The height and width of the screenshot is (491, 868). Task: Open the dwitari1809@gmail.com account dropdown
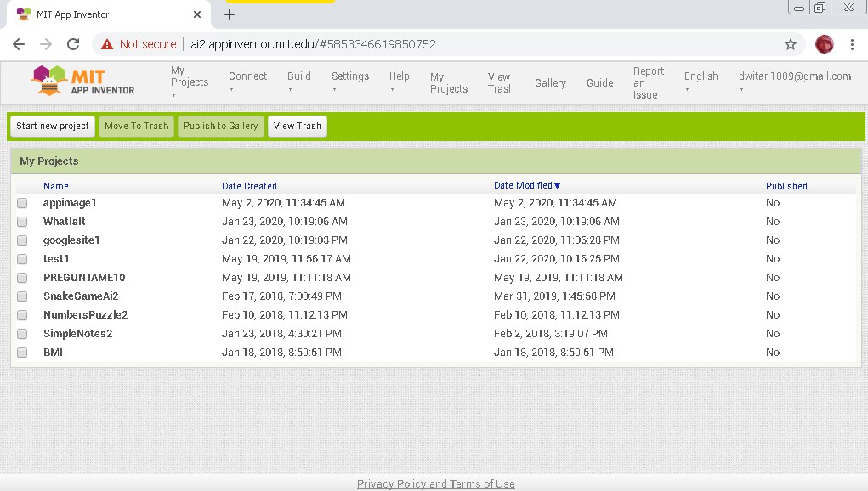click(x=795, y=81)
